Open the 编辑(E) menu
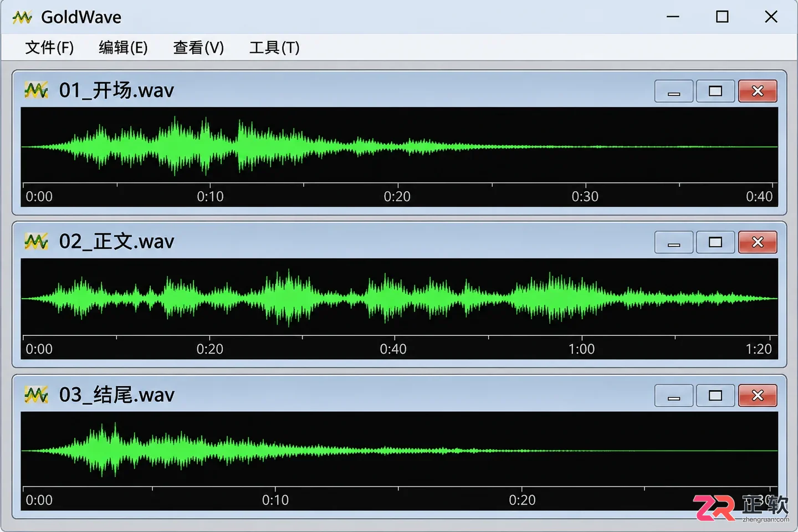 [x=123, y=48]
